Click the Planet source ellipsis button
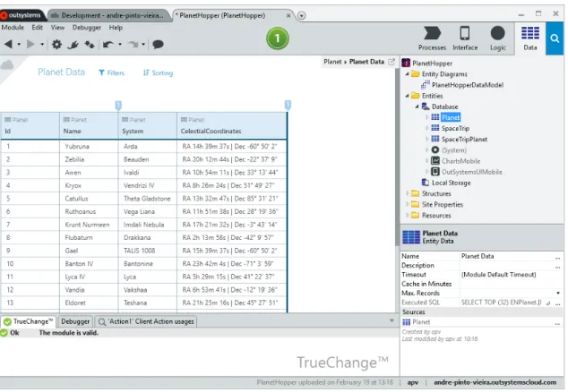This screenshot has width=568, height=392. pos(558,322)
